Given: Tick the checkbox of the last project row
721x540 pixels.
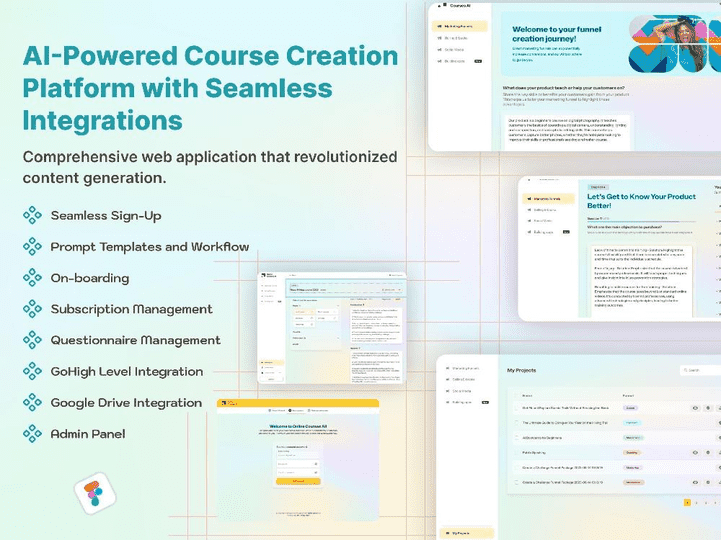Looking at the screenshot, I should (516, 483).
